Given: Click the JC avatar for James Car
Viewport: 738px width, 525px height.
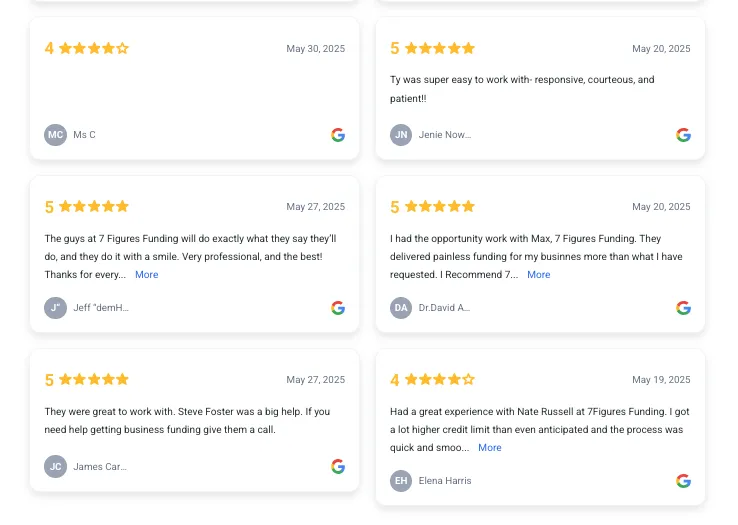Looking at the screenshot, I should pyautogui.click(x=56, y=467).
